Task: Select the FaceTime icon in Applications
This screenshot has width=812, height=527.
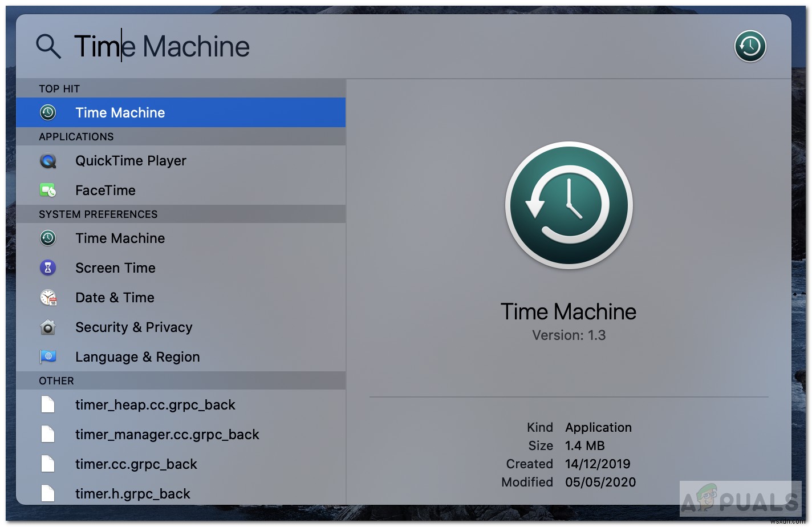Action: pyautogui.click(x=48, y=190)
